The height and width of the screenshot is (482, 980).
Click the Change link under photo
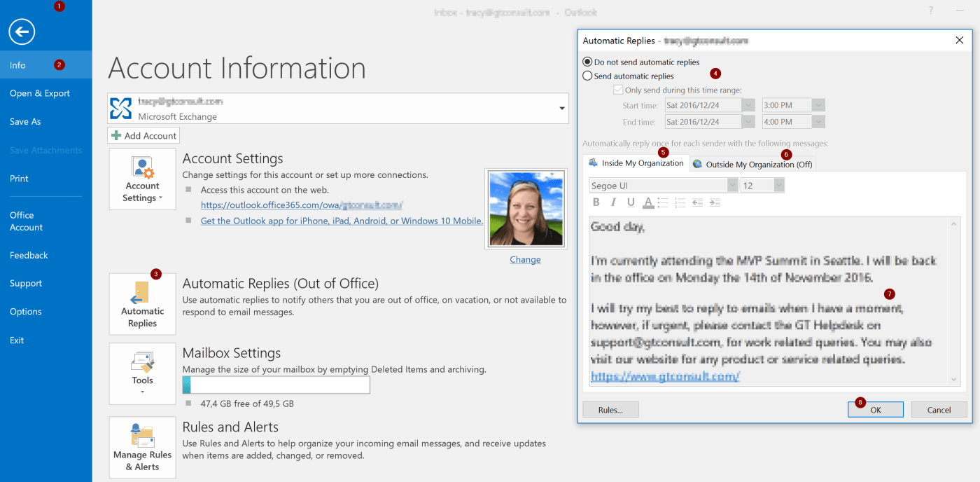pyautogui.click(x=525, y=259)
